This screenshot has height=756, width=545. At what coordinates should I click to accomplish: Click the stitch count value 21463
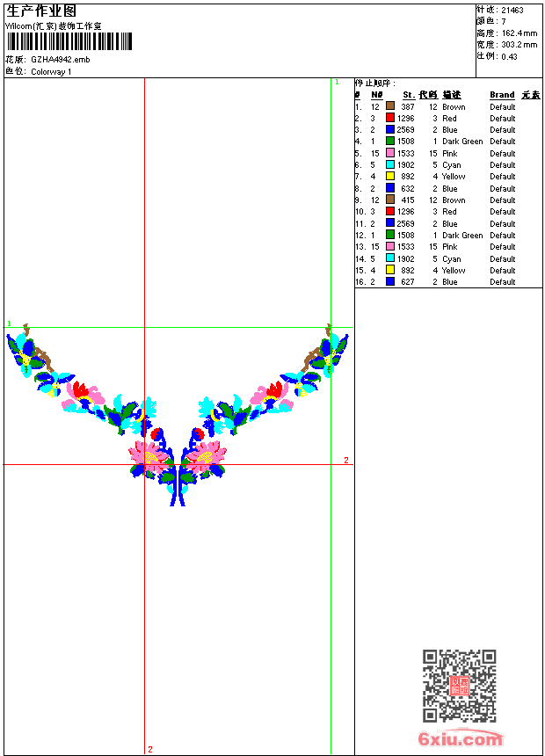(x=512, y=11)
